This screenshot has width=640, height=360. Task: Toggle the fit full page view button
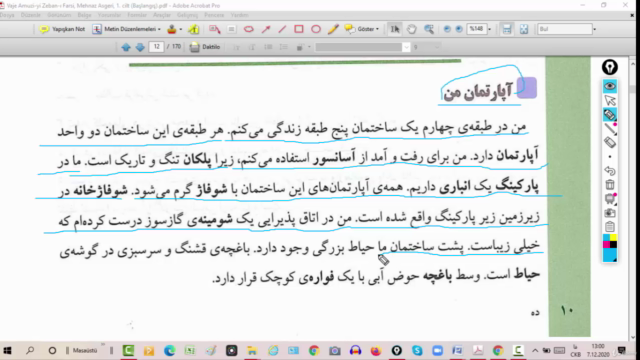coord(524,29)
